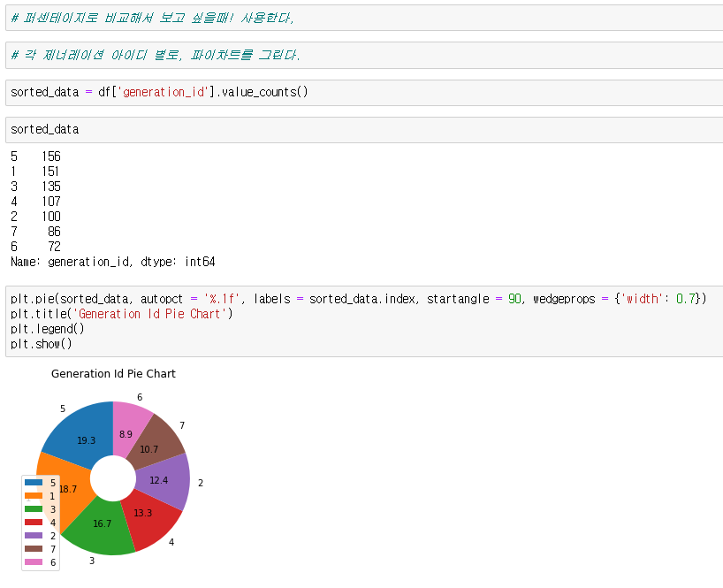
Task: Click the outer label 2 beside the purple wedge
Action: pos(201,483)
